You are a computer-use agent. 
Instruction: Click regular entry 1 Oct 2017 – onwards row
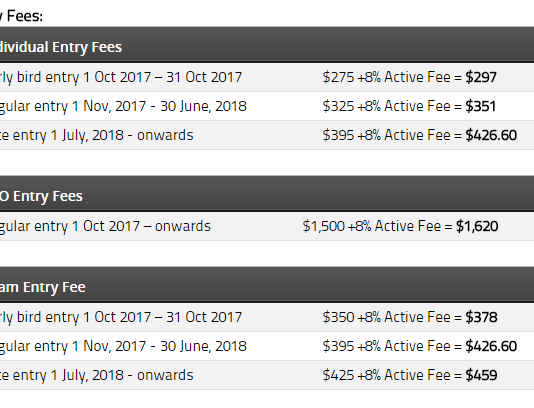pos(267,226)
